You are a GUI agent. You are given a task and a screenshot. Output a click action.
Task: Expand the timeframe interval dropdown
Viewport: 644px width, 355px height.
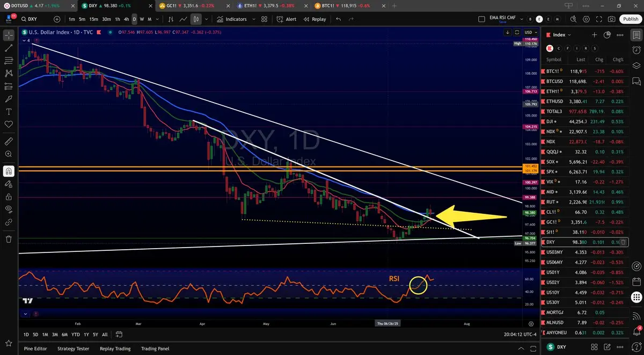point(156,19)
